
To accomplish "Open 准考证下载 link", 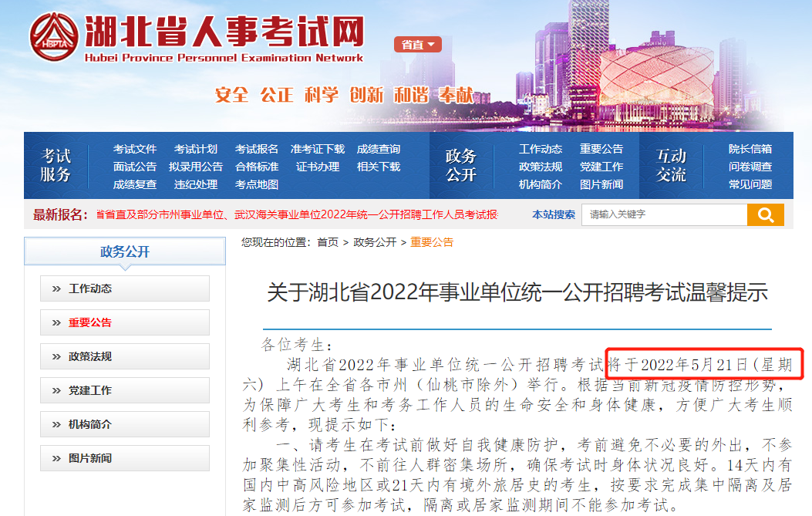I will pos(318,149).
